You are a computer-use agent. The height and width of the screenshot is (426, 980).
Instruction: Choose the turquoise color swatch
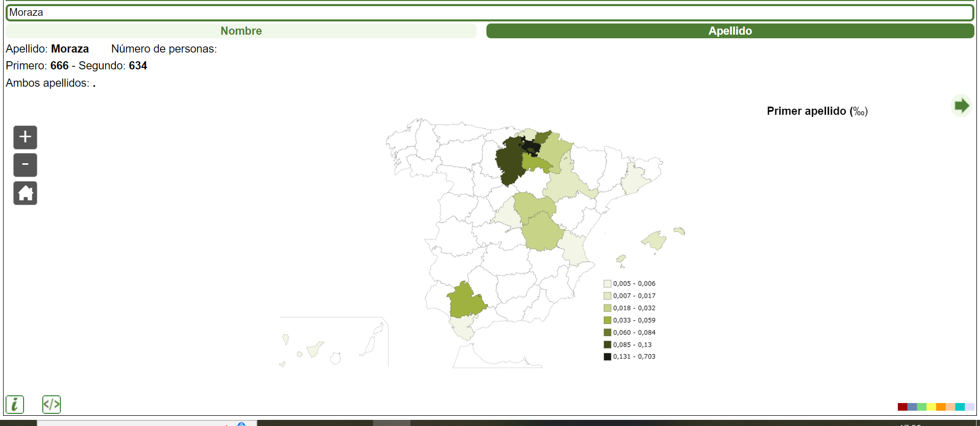960,407
